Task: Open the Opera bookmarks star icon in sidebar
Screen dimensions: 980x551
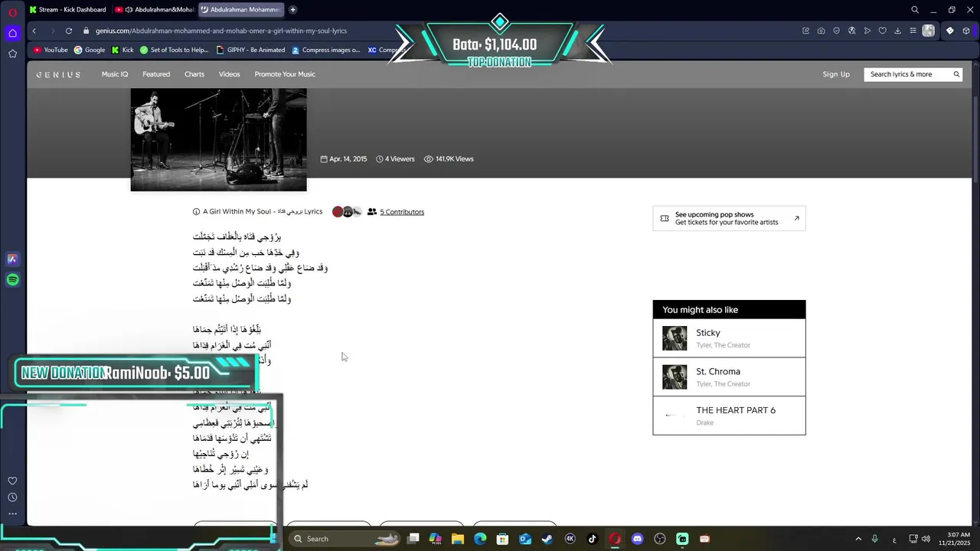Action: [12, 54]
